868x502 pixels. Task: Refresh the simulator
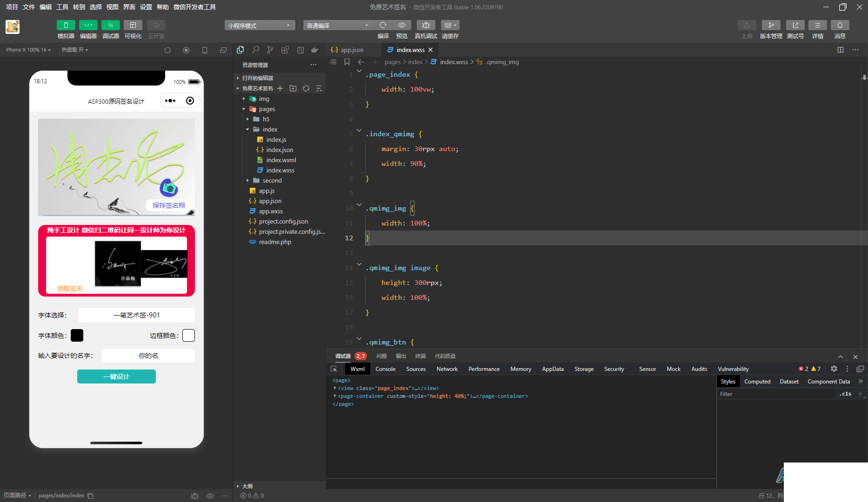(x=167, y=50)
